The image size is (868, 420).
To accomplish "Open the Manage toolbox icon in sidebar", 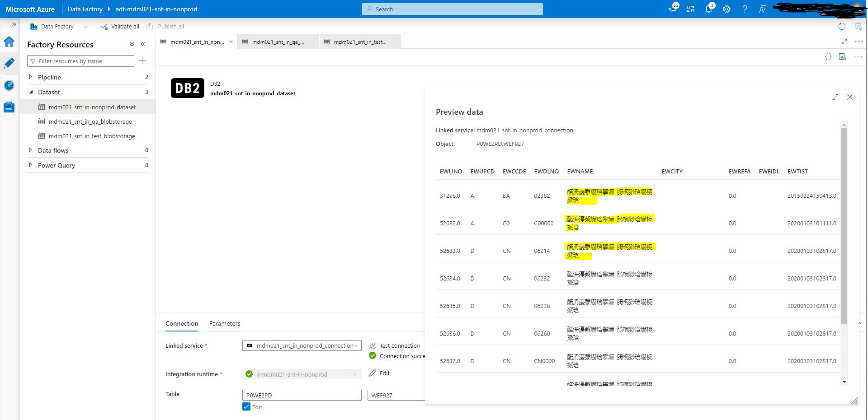I will click(x=9, y=107).
